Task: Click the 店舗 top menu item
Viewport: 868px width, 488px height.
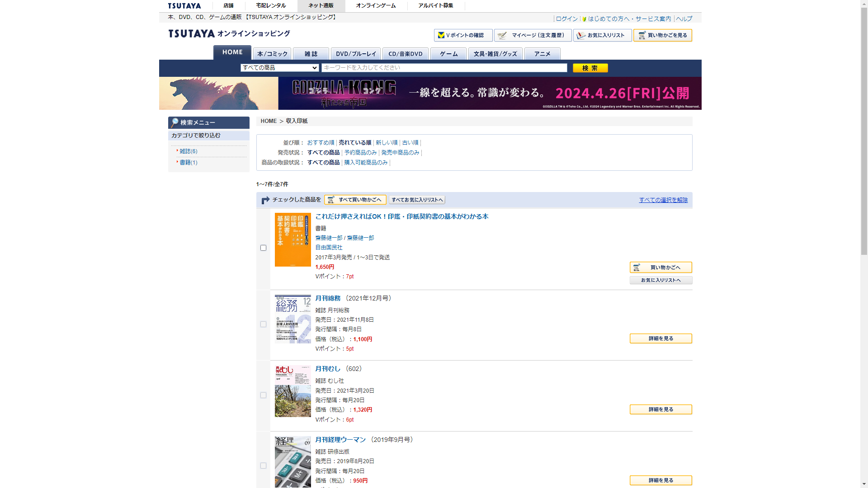Action: [229, 6]
